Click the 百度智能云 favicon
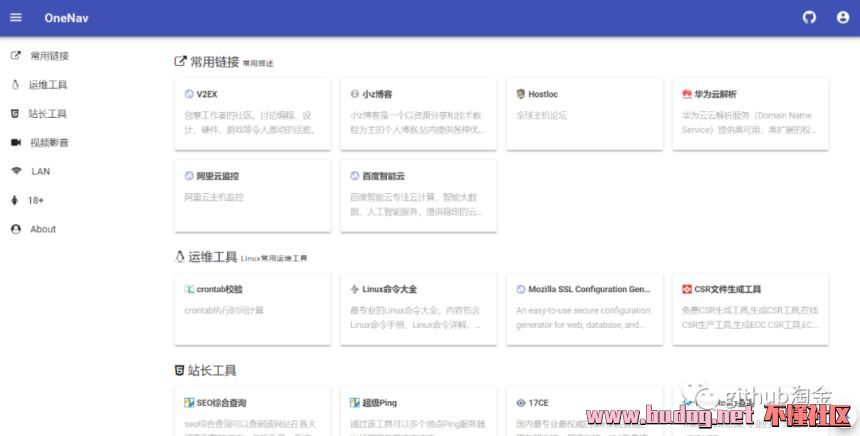Screen dimensions: 860x436 pos(355,176)
